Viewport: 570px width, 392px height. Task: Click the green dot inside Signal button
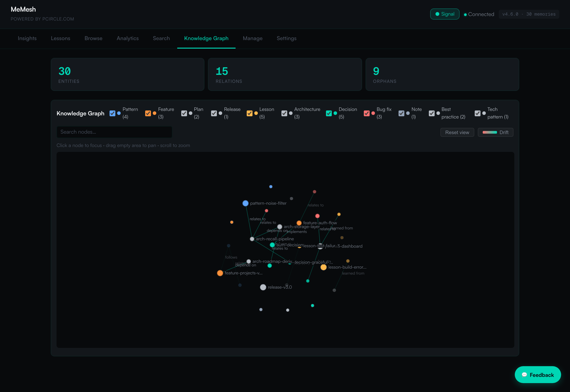click(x=437, y=14)
